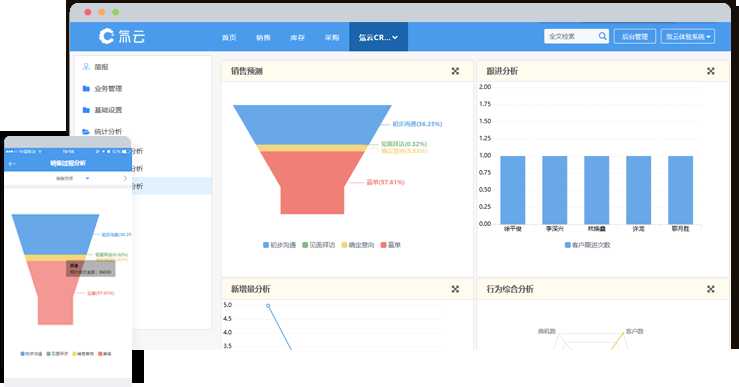This screenshot has width=739, height=387.
Task: Click the green maximize window button
Action: coord(116,12)
